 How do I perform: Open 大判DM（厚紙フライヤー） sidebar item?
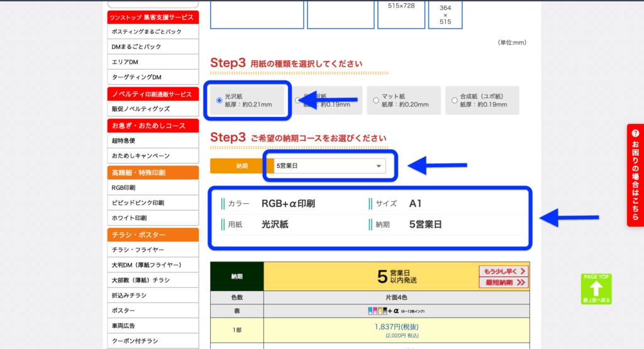153,265
